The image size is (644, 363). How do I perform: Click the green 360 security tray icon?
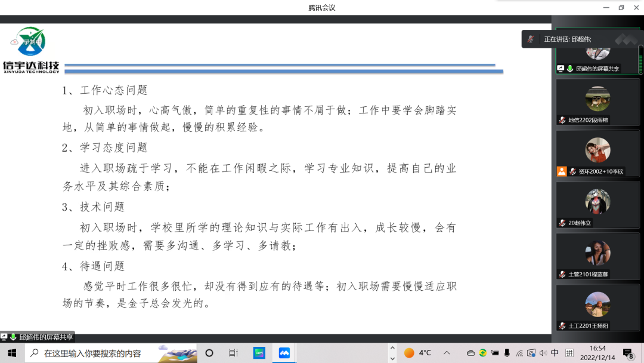(x=482, y=353)
